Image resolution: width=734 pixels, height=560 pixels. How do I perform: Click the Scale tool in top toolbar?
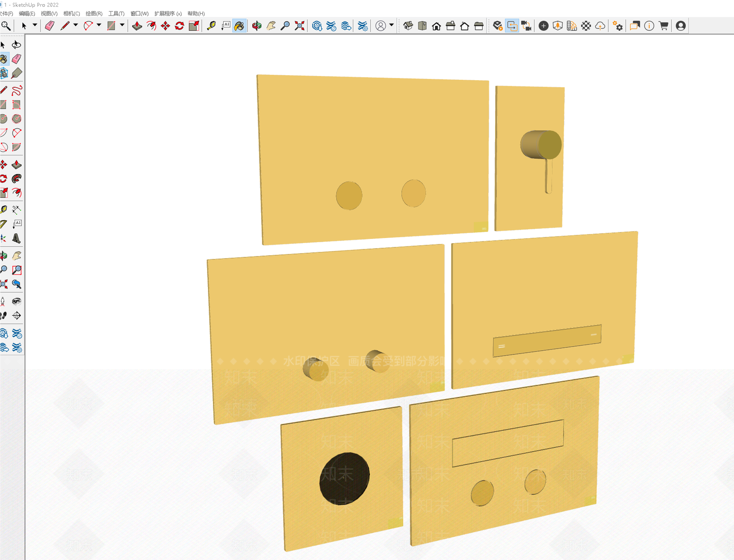tap(194, 26)
